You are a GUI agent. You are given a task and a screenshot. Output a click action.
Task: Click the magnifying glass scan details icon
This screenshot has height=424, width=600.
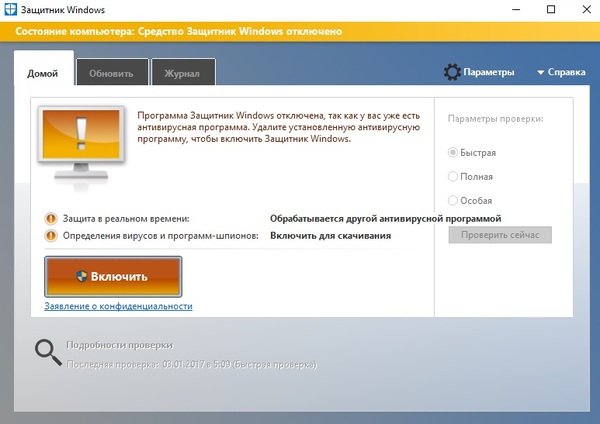click(48, 352)
